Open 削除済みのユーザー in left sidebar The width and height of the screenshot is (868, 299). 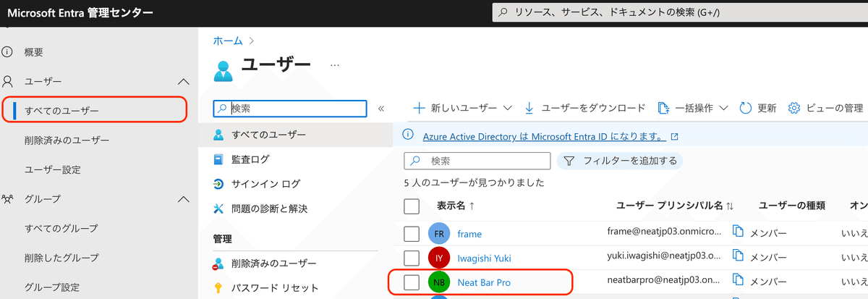67,140
